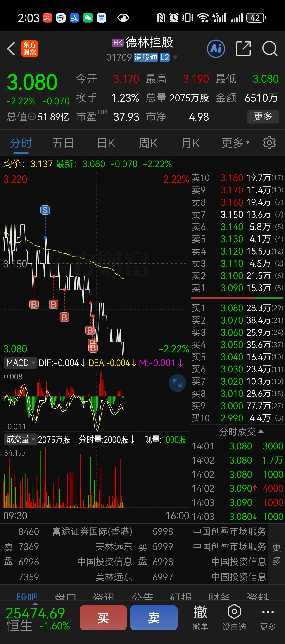Switch to 分时 tab
285x644 pixels.
(21, 143)
